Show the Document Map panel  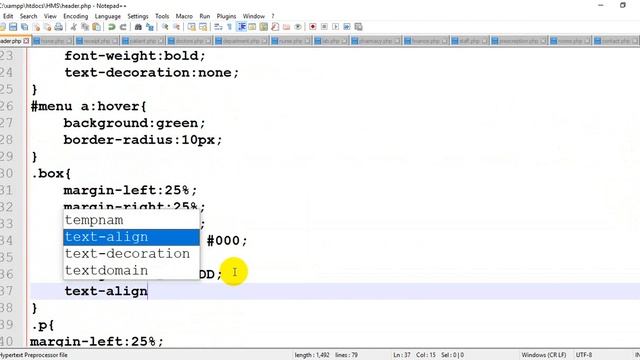(264, 27)
